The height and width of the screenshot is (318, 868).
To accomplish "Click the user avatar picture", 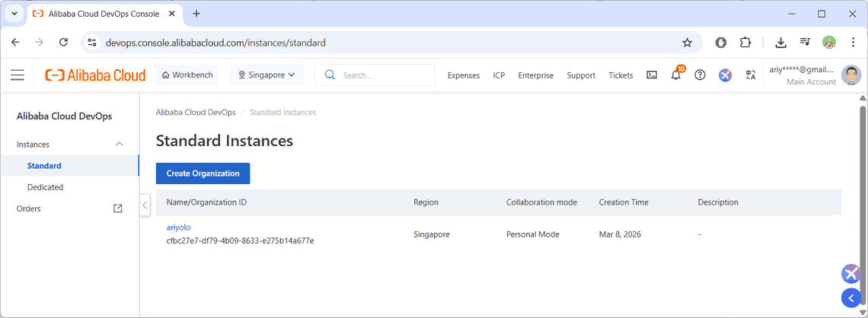I will [x=851, y=75].
